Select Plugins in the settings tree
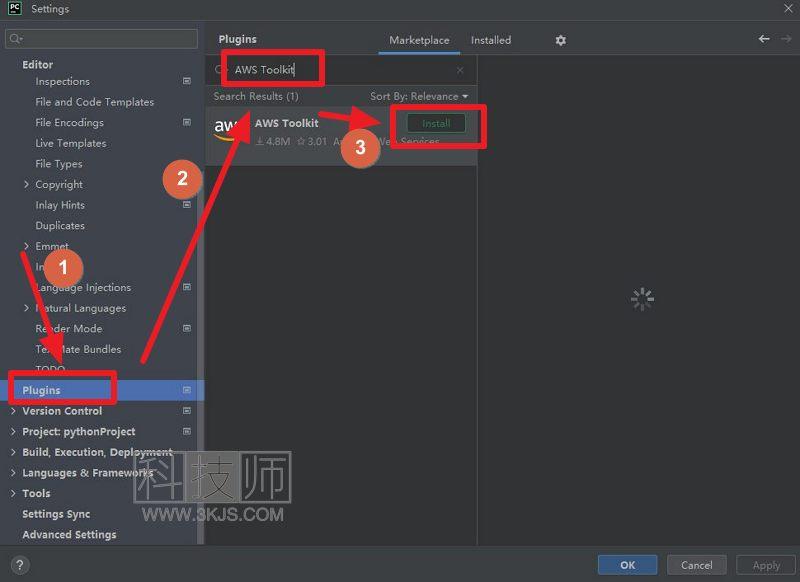Image resolution: width=800 pixels, height=582 pixels. (x=102, y=390)
